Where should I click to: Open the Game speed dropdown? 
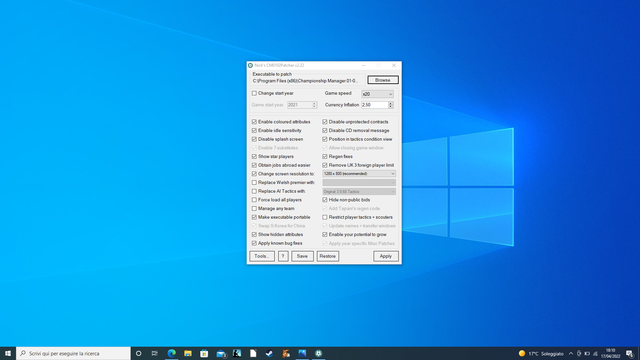pos(378,94)
